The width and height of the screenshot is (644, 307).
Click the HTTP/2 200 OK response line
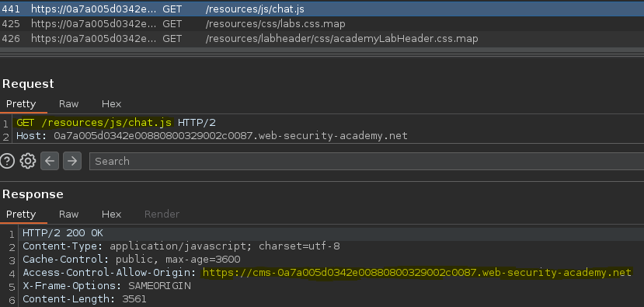(x=63, y=233)
